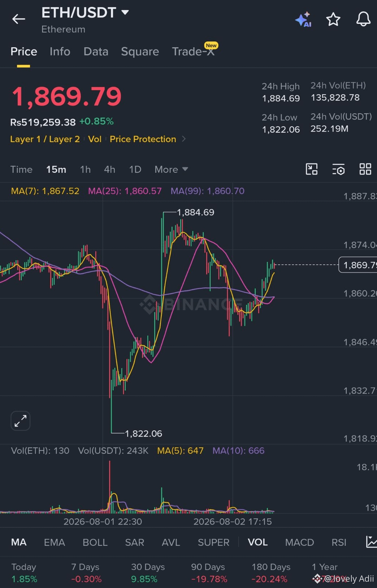
Task: Toggle the BOLL indicator
Action: click(95, 542)
